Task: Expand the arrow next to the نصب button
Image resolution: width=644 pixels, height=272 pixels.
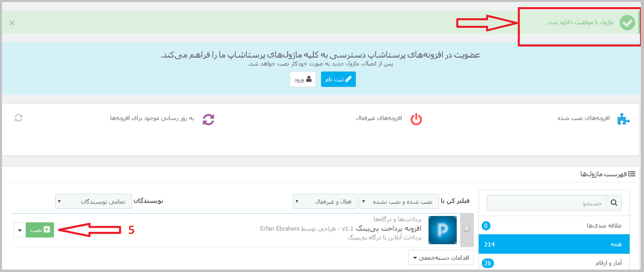Action: pos(20,230)
